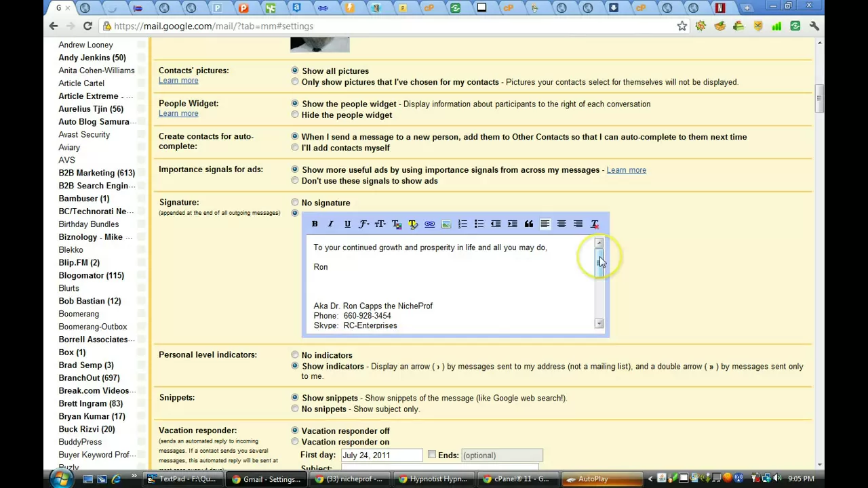This screenshot has width=868, height=488.
Task: Reload the Gmail settings page
Action: point(87,26)
